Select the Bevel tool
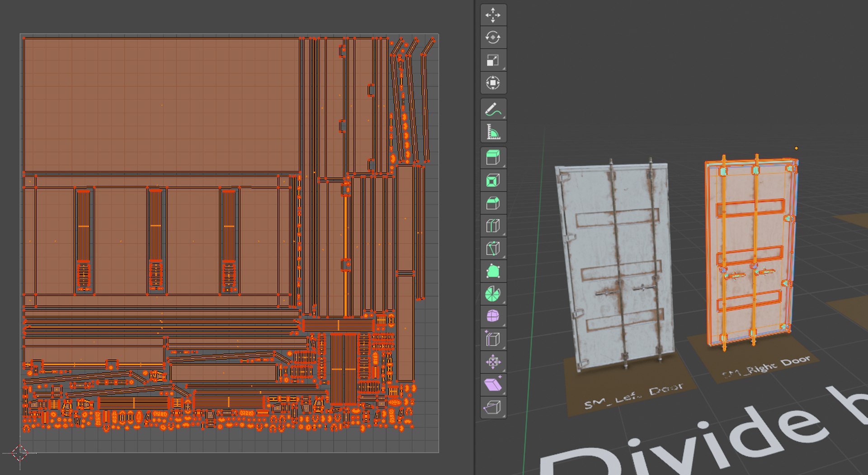 tap(493, 204)
